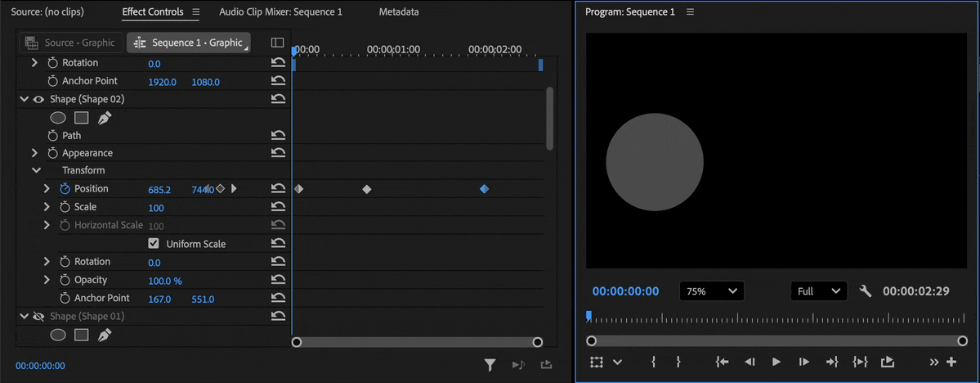The height and width of the screenshot is (383, 980).
Task: Switch to Source (no clips) tab
Action: (47, 12)
